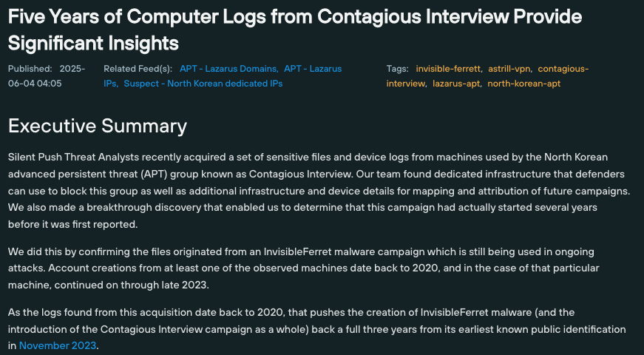Screen dimensions: 644x355
Task: Click the 2025-06-04 04:05 publish date
Action: pyautogui.click(x=47, y=76)
